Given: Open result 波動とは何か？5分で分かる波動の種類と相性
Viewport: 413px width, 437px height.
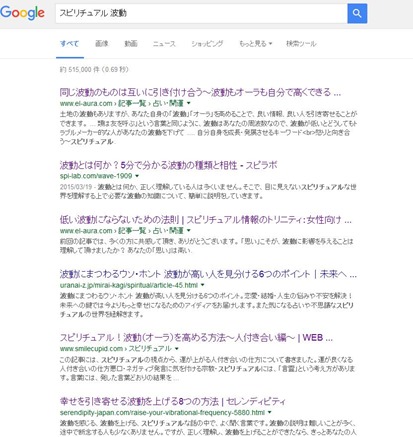Looking at the screenshot, I should tap(168, 165).
